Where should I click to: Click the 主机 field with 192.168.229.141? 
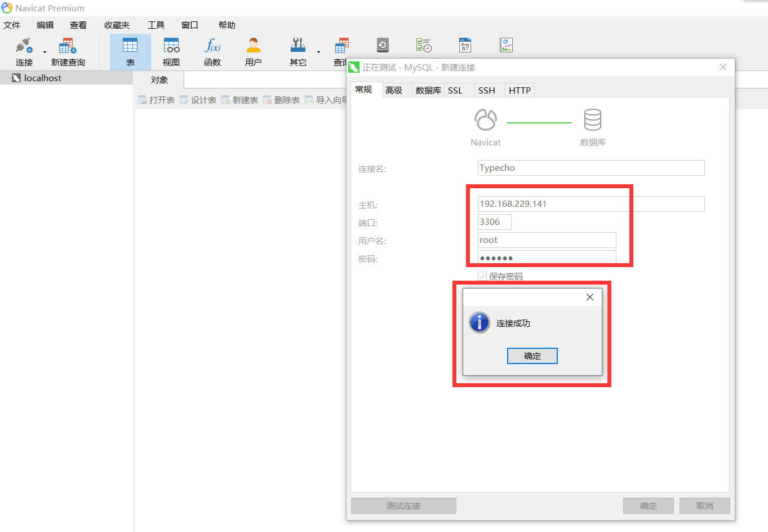591,204
